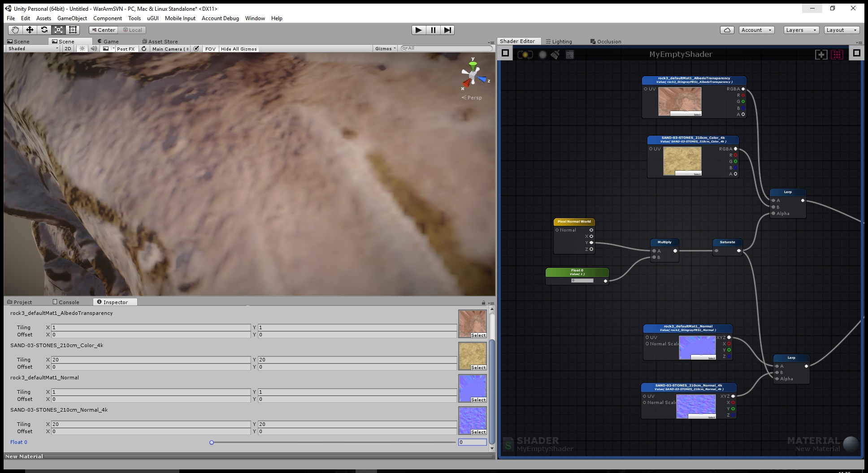
Task: Open the Layers dropdown
Action: click(801, 30)
